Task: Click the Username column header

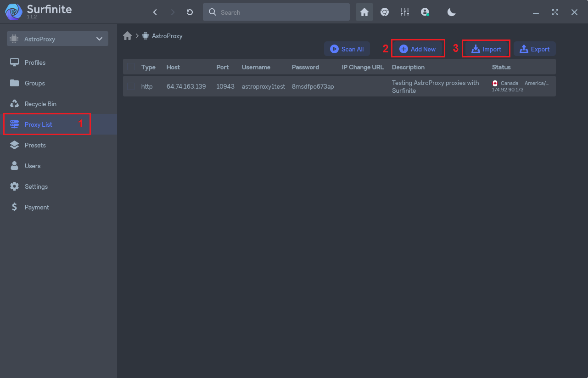Action: 256,67
